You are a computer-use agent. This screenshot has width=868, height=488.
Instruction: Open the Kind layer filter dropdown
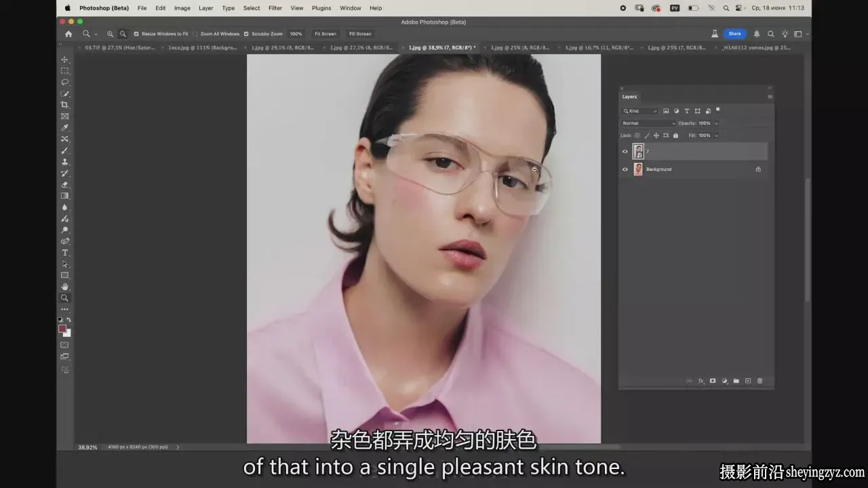tap(640, 111)
